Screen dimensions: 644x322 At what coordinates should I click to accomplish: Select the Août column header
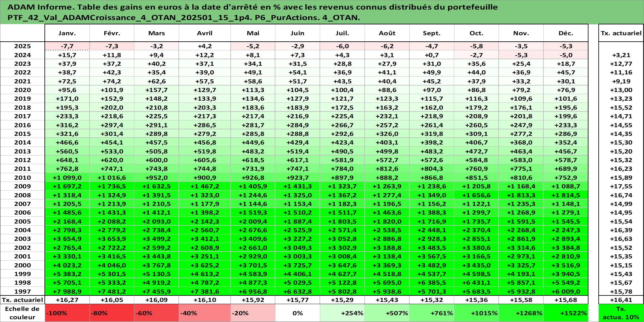coord(387,33)
